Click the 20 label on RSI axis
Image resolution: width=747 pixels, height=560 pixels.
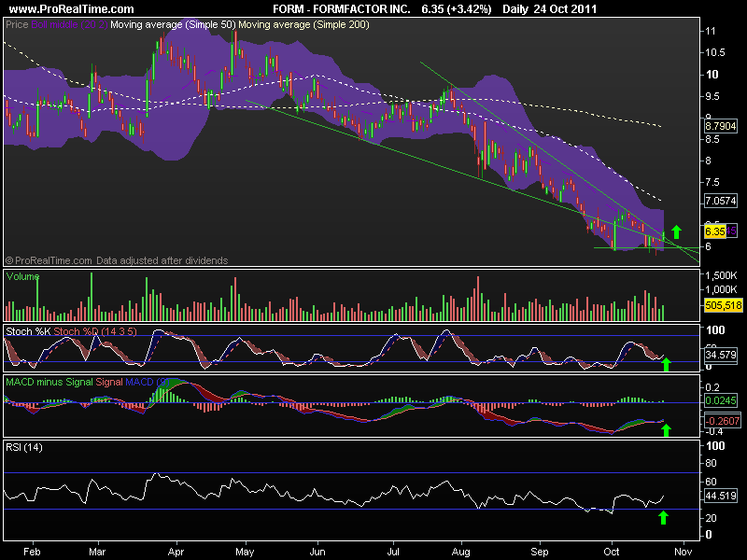tap(711, 518)
